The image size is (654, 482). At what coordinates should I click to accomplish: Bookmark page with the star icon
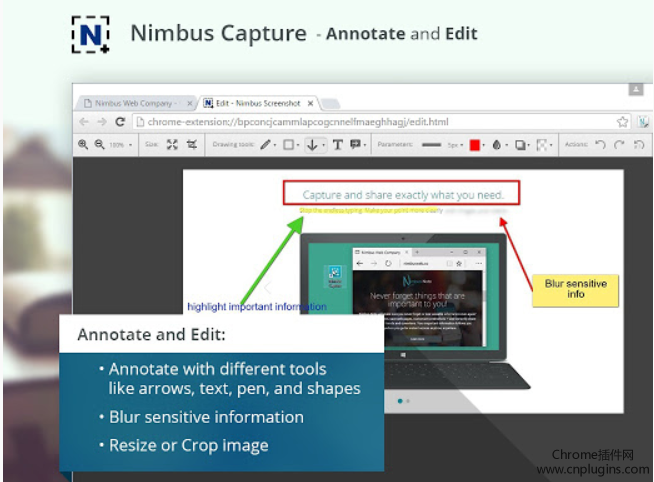[622, 122]
